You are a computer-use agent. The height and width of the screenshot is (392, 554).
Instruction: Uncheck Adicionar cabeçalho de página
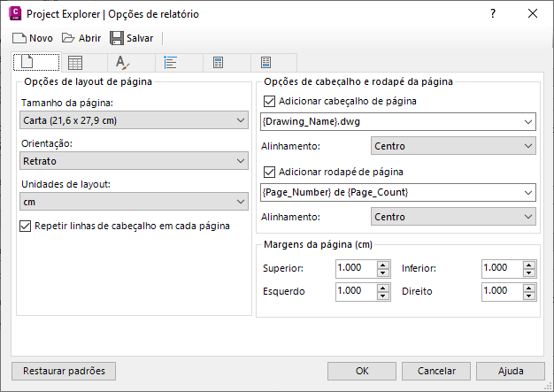pyautogui.click(x=270, y=101)
